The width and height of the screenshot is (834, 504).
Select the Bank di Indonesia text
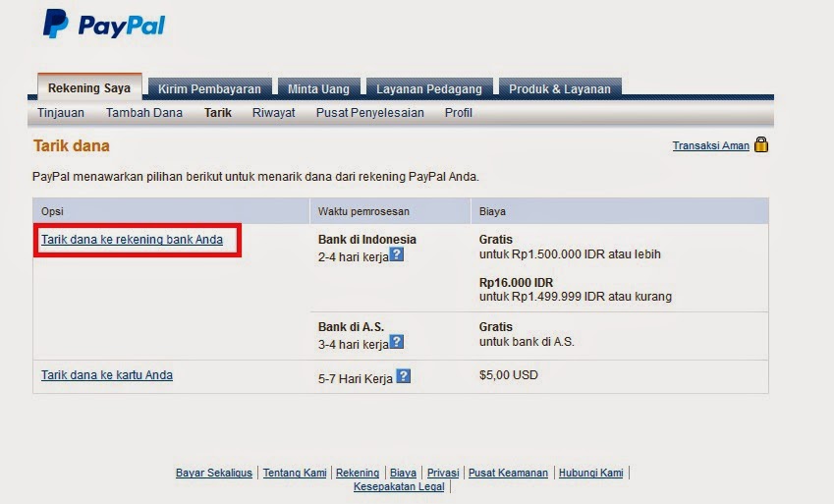[x=367, y=240]
